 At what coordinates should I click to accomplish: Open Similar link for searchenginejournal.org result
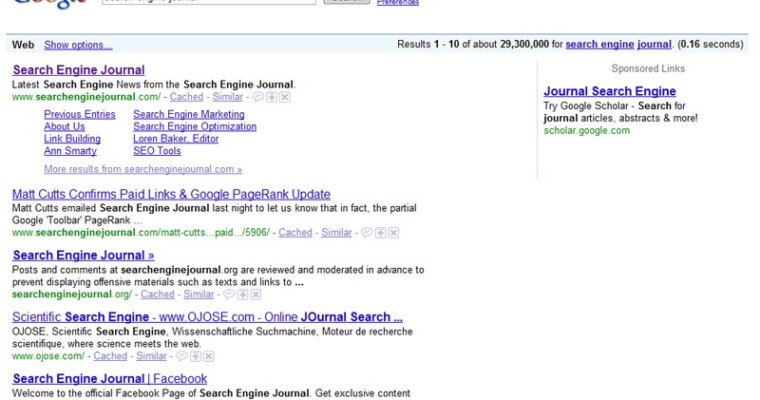tap(199, 294)
